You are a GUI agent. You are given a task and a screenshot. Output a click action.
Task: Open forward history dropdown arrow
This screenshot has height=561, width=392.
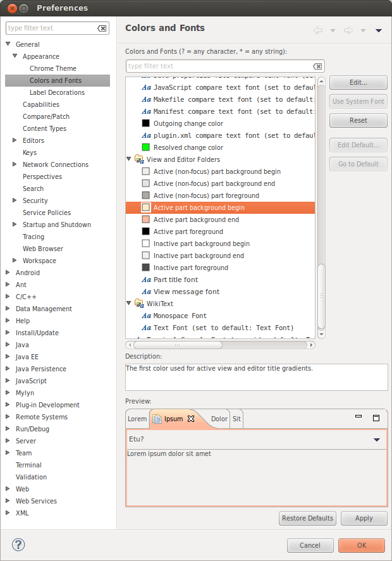click(x=363, y=31)
